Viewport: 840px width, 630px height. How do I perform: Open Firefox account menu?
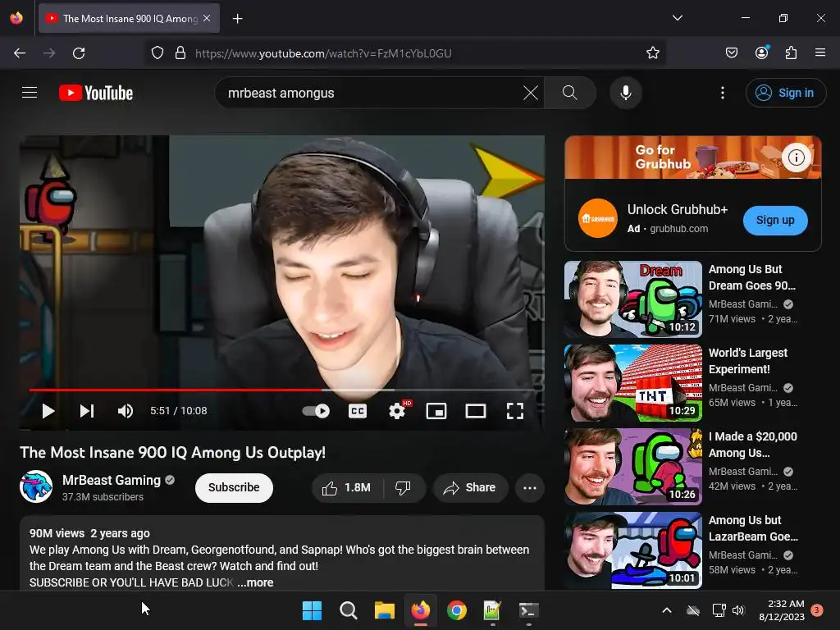[x=761, y=52]
